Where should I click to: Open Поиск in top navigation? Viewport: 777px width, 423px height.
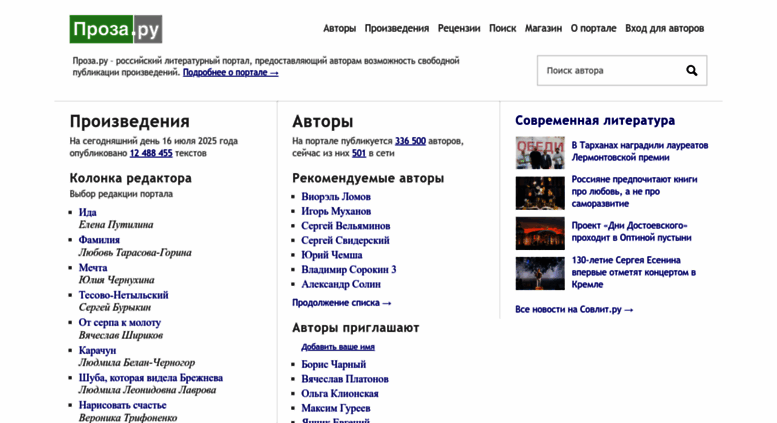502,28
